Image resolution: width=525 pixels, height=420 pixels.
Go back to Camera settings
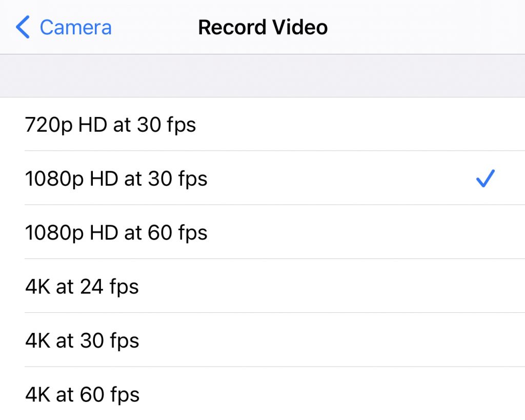(x=64, y=27)
